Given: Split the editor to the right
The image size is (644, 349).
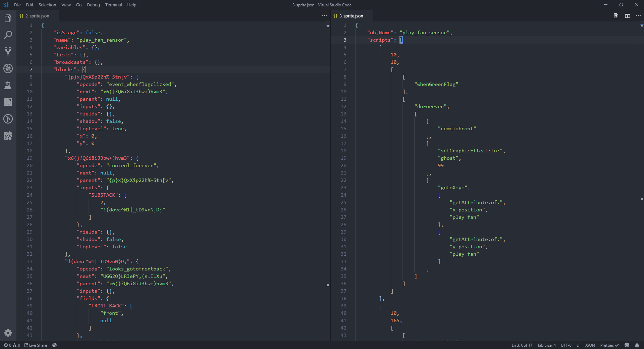Looking at the screenshot, I should point(627,16).
